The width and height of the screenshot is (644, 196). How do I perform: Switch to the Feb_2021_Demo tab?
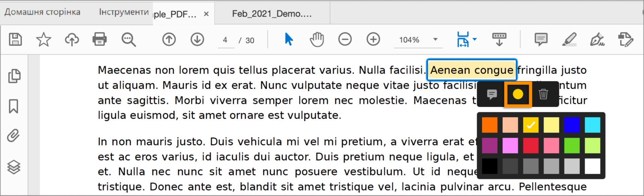(272, 13)
